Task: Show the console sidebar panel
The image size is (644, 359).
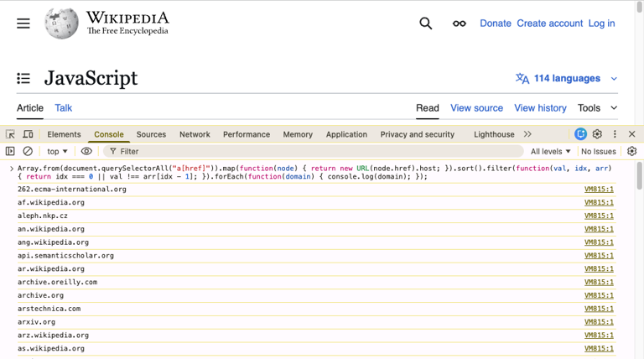Action: [x=10, y=152]
